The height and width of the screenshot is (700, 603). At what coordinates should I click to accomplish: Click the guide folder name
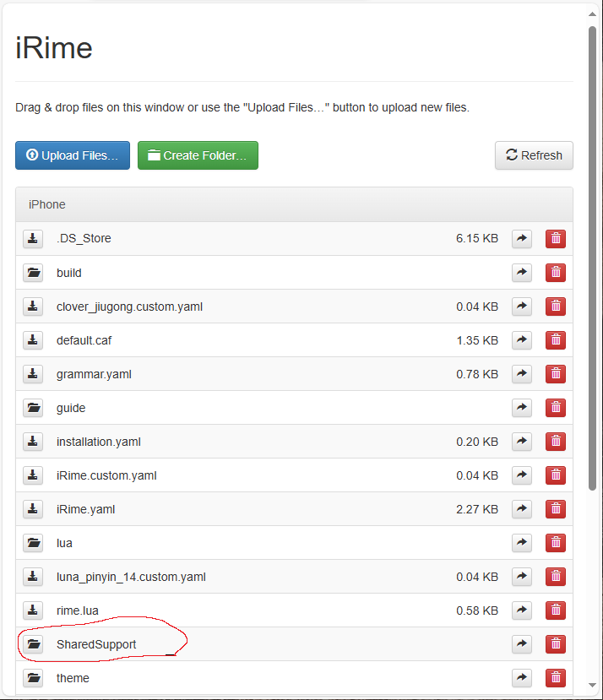tap(71, 408)
